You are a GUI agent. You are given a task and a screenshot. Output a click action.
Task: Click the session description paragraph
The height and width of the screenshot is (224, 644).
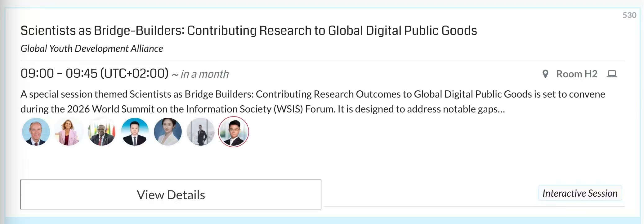click(x=313, y=102)
